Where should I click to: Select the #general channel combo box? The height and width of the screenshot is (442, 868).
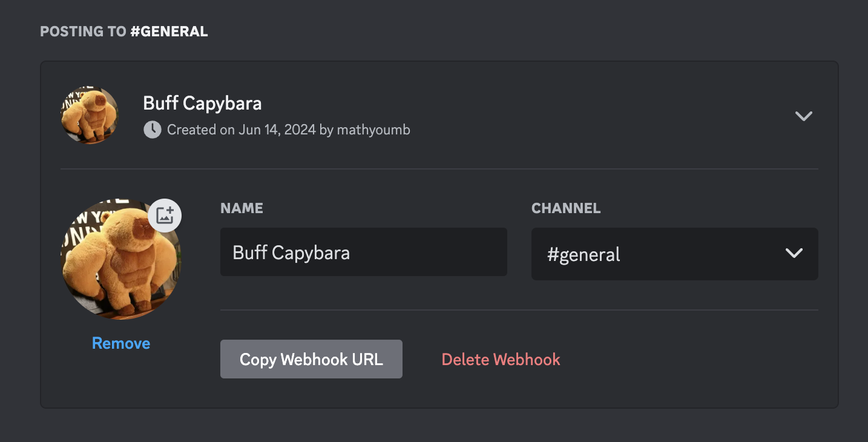pyautogui.click(x=674, y=254)
